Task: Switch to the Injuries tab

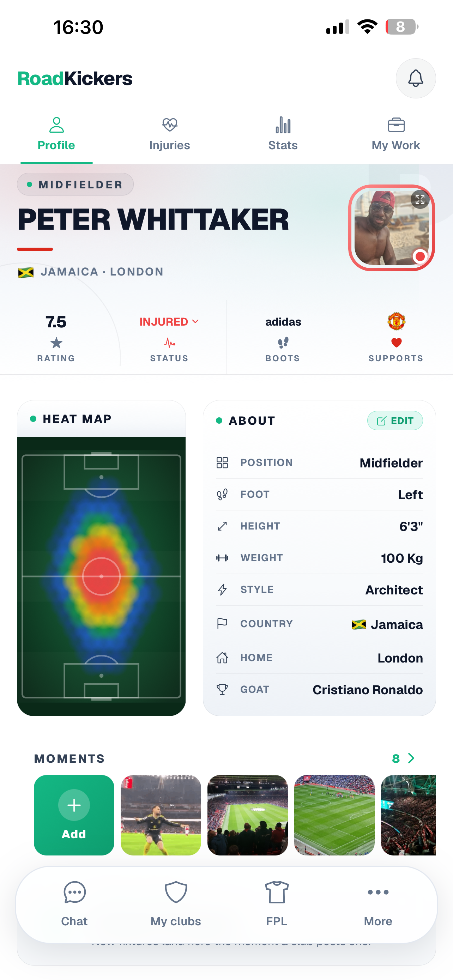Action: 170,134
